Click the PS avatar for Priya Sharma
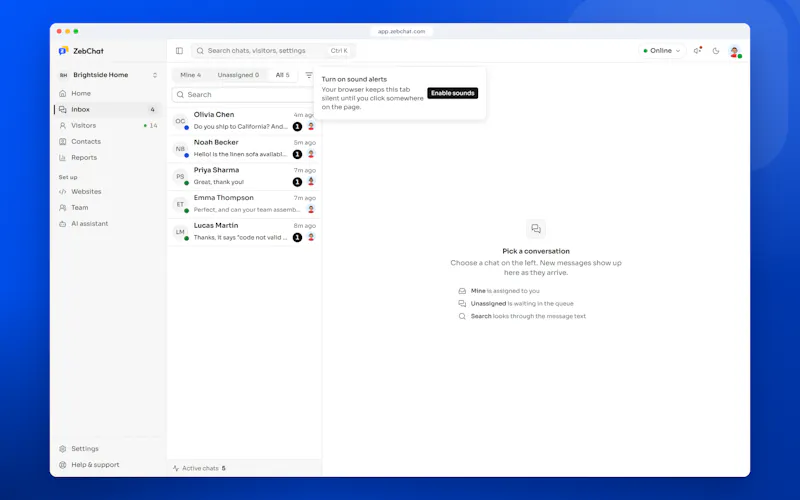The width and height of the screenshot is (800, 500). coord(180,177)
